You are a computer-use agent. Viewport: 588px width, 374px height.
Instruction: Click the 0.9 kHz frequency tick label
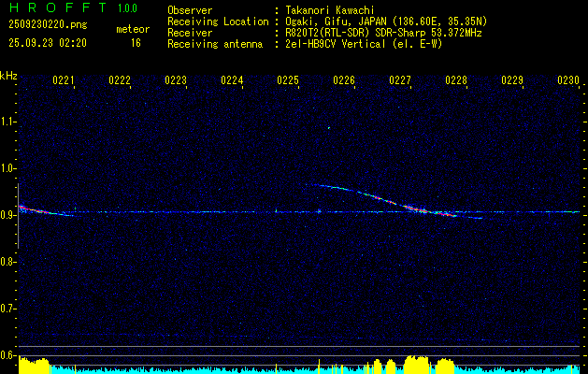7,215
